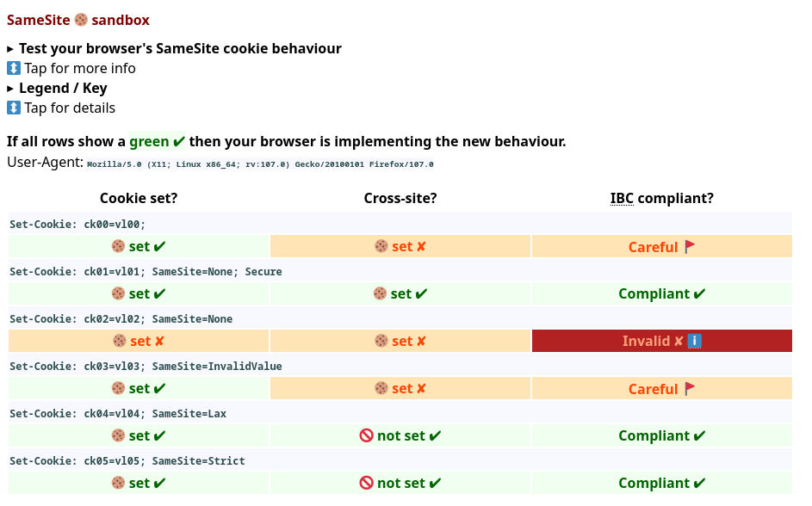Click the prohibition icon in the ck04 'not set' cell
812x506 pixels.
tap(366, 435)
